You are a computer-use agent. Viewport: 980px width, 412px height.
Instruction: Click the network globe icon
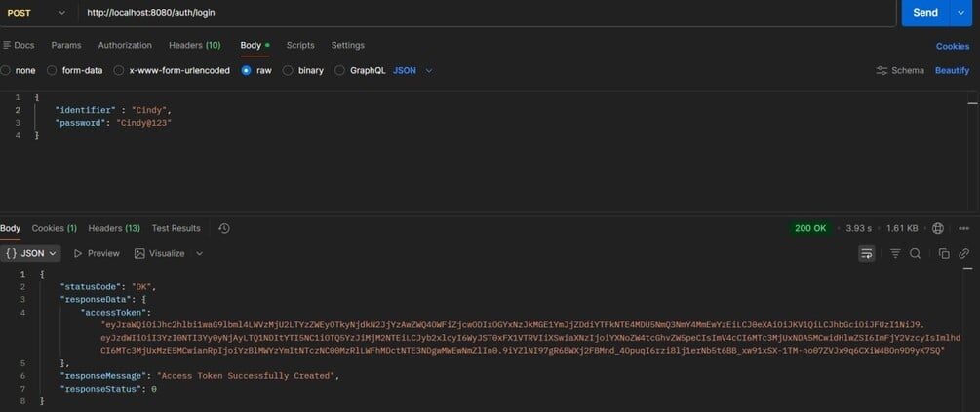click(938, 228)
